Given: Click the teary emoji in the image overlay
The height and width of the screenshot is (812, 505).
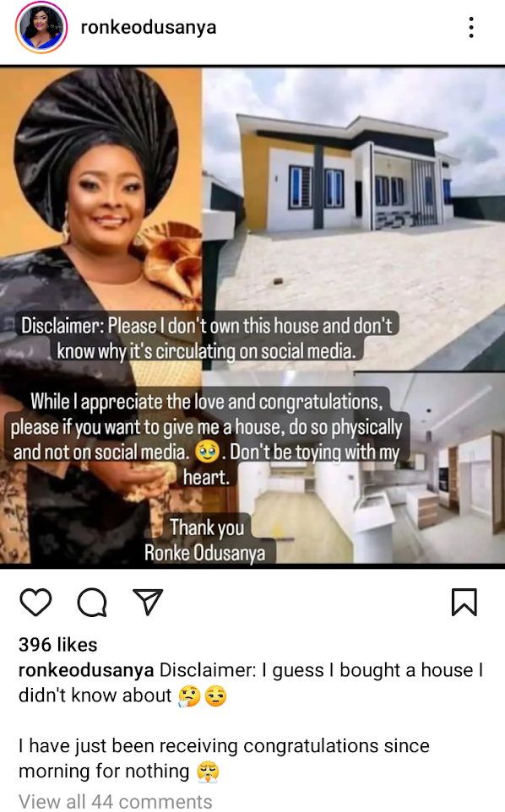Looking at the screenshot, I should point(207,452).
